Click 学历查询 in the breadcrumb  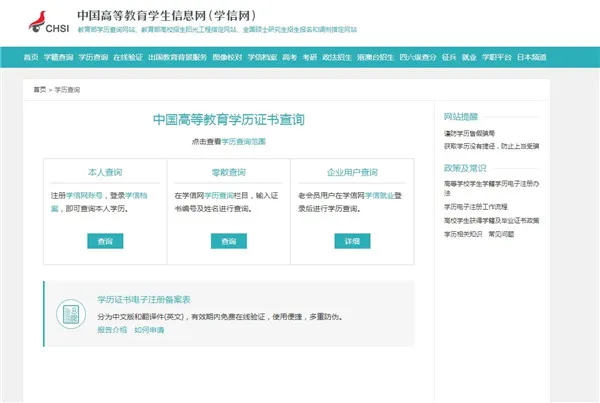point(67,90)
